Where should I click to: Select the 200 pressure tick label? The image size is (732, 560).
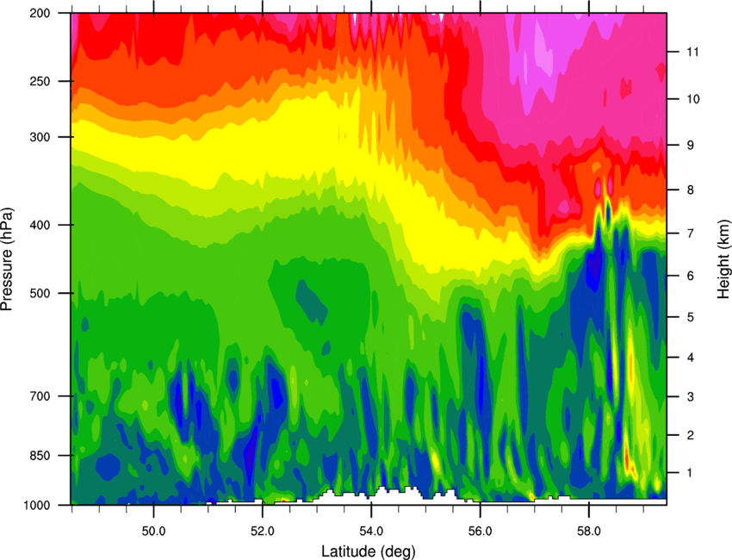coord(40,14)
